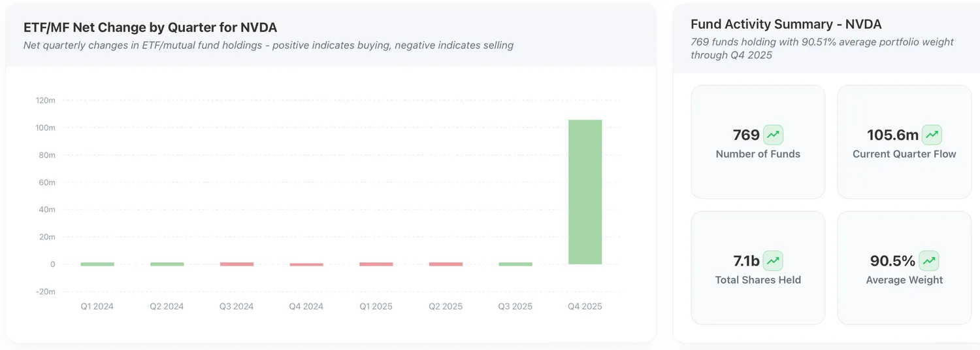The height and width of the screenshot is (350, 980).
Task: Click the 90.5% value
Action: point(892,261)
